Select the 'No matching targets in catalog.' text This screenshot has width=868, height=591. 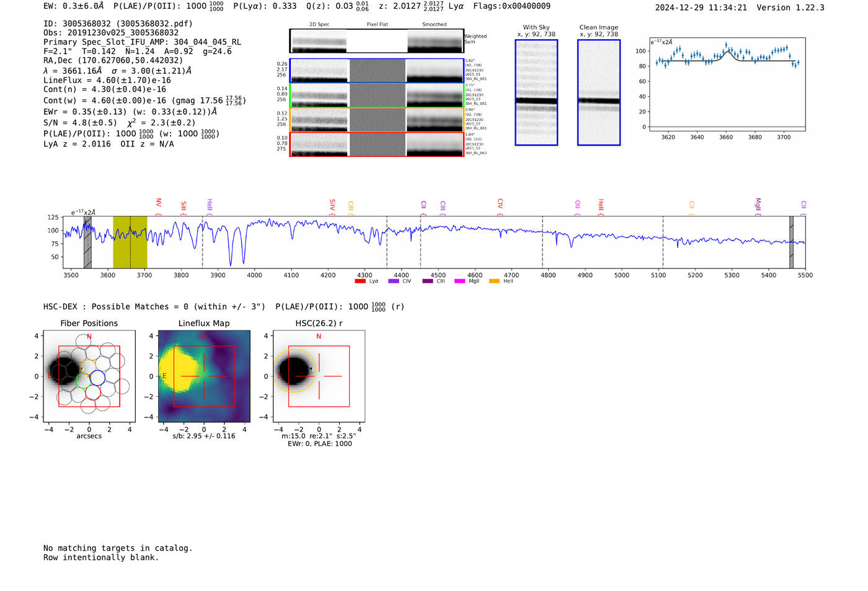[118, 548]
